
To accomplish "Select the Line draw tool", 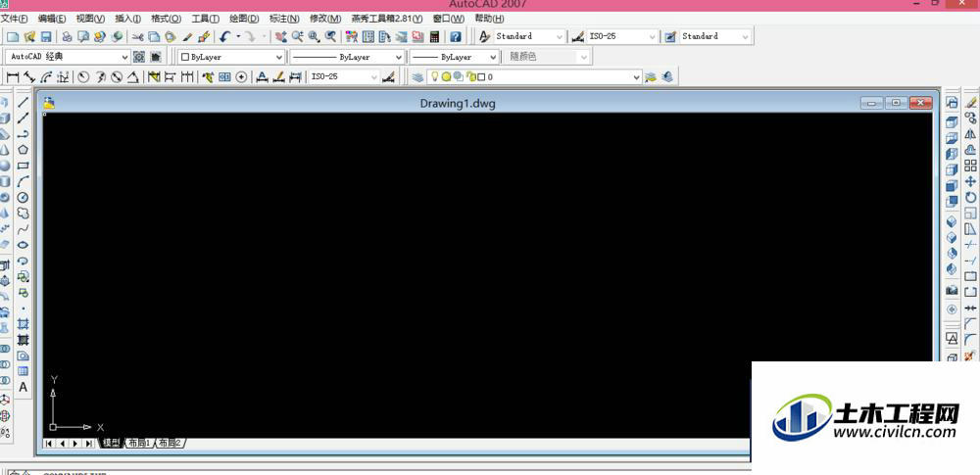I will pos(24,102).
